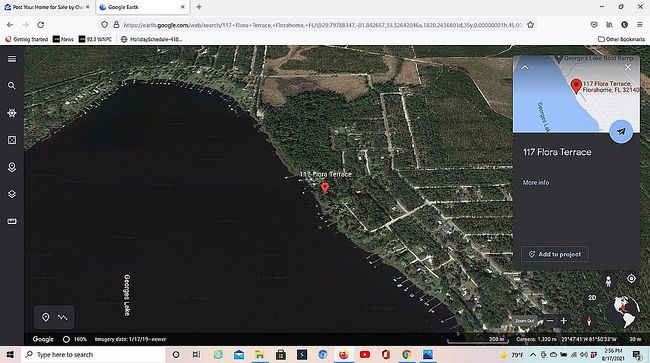Save to Pocket icon in the toolbar
The height and width of the screenshot is (363, 650).
pos(594,25)
